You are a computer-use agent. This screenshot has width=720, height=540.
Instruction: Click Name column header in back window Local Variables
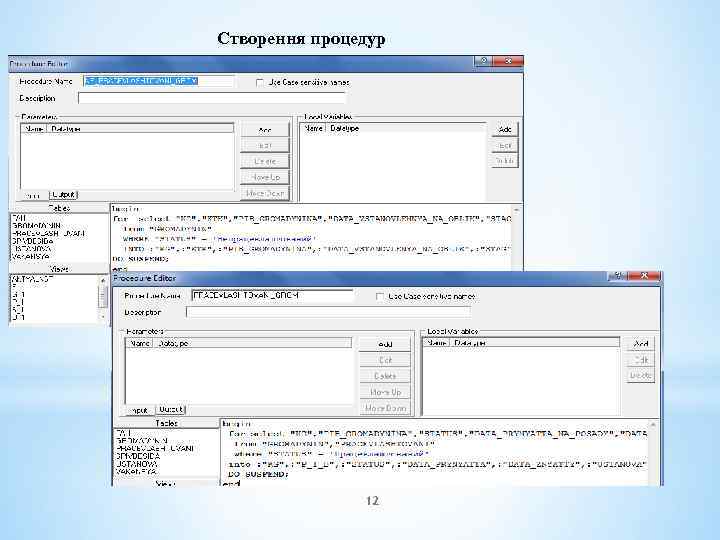click(313, 128)
